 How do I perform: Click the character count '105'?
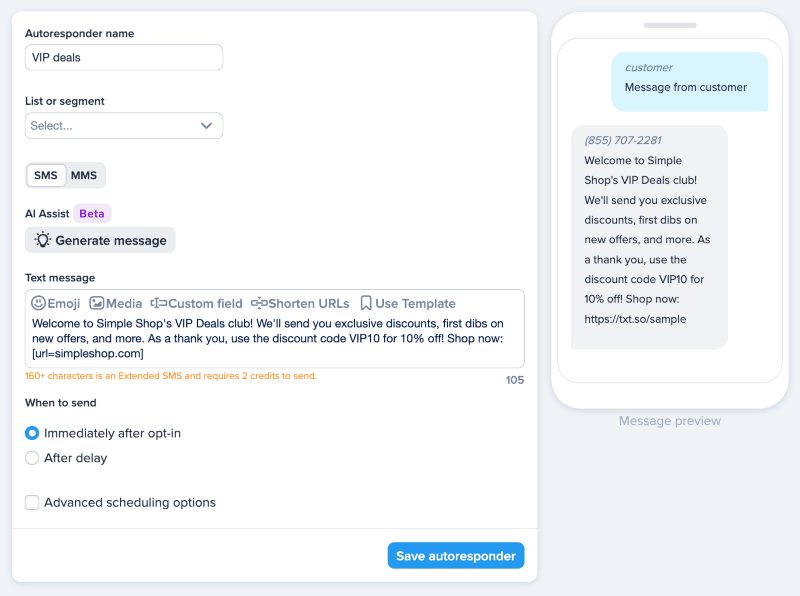[x=514, y=380]
